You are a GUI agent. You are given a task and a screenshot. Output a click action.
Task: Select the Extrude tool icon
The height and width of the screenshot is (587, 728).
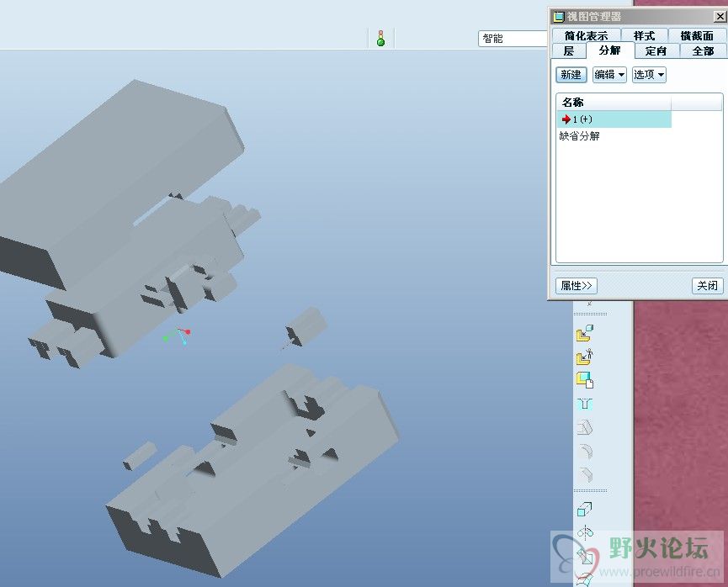(x=585, y=509)
